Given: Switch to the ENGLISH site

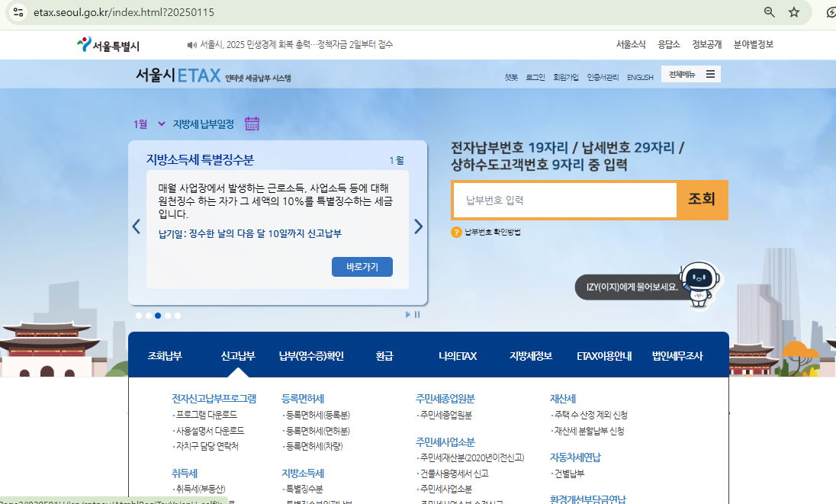Looking at the screenshot, I should (640, 77).
